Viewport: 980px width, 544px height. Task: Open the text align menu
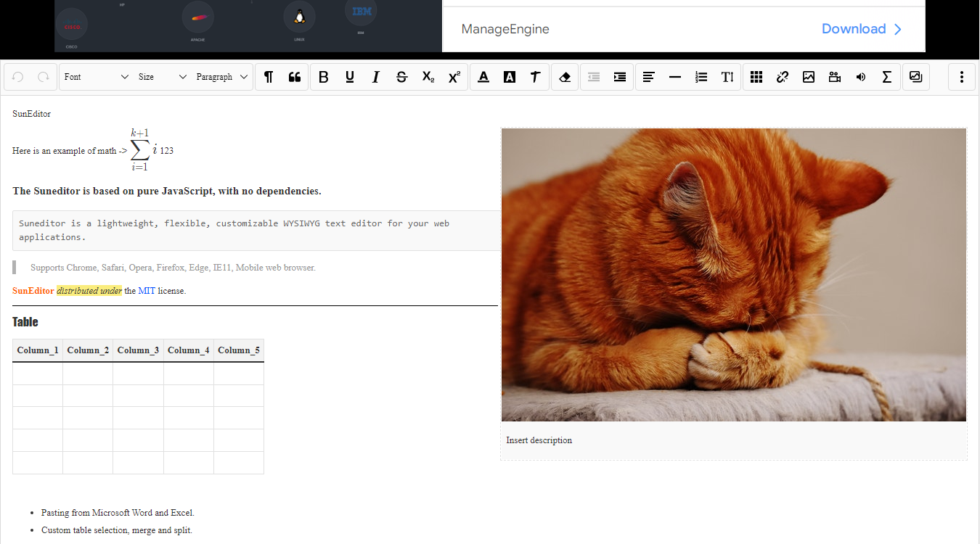click(x=649, y=77)
